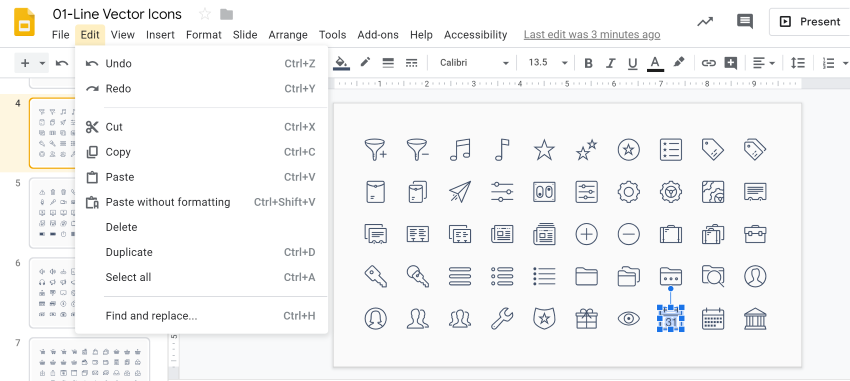Open the Last edit was 3 minutes ago link
The image size is (850, 381).
[x=592, y=35]
